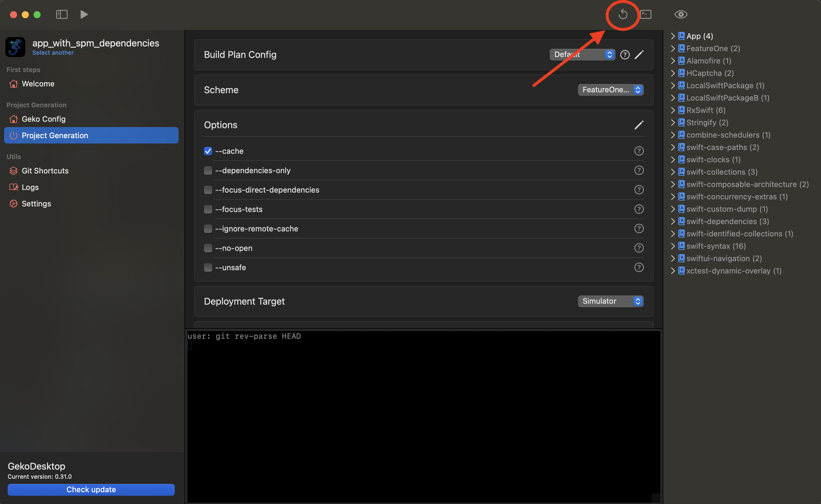The width and height of the screenshot is (821, 504).
Task: Uncheck the --cache checkbox
Action: pos(208,151)
